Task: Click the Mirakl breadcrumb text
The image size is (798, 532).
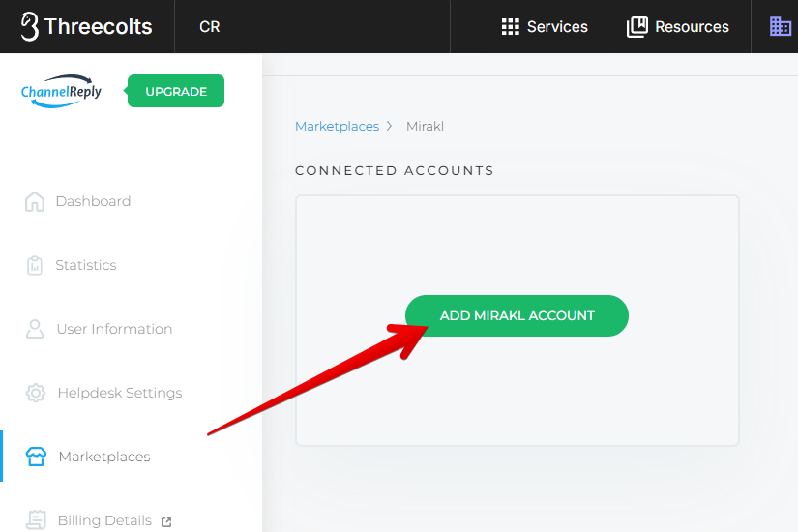Action: pos(425,127)
